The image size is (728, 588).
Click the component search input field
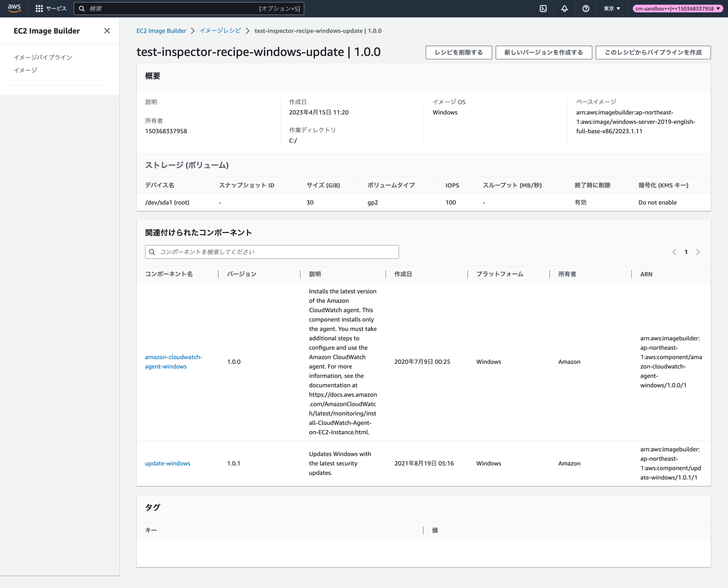click(271, 252)
